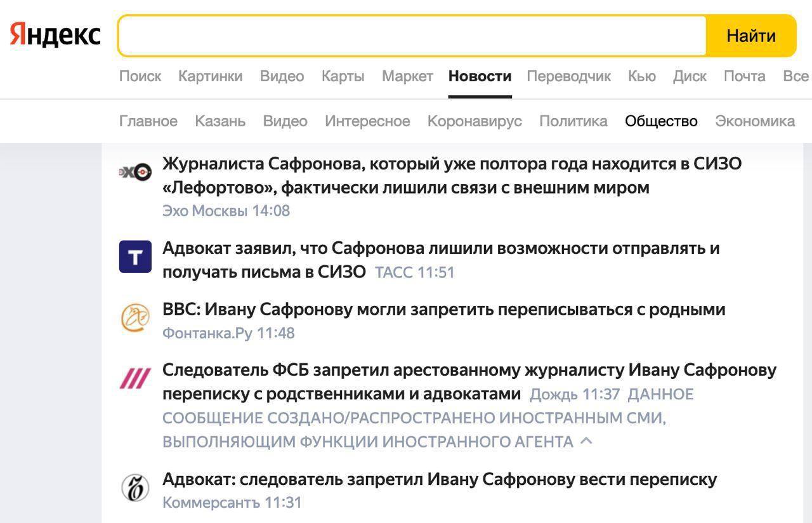Viewport: 812px width, 523px height.
Task: Open the Эхо Москвы 14:08 source link
Action: [x=226, y=210]
